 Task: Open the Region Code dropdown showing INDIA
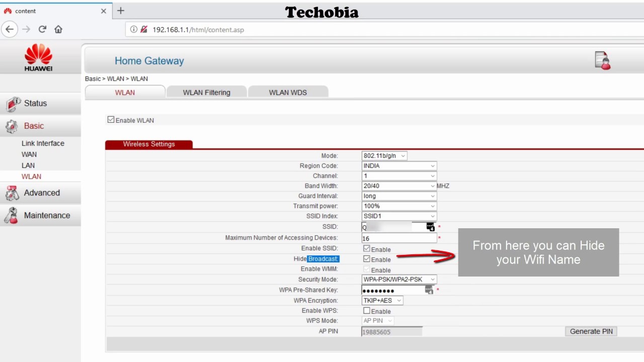pos(399,166)
